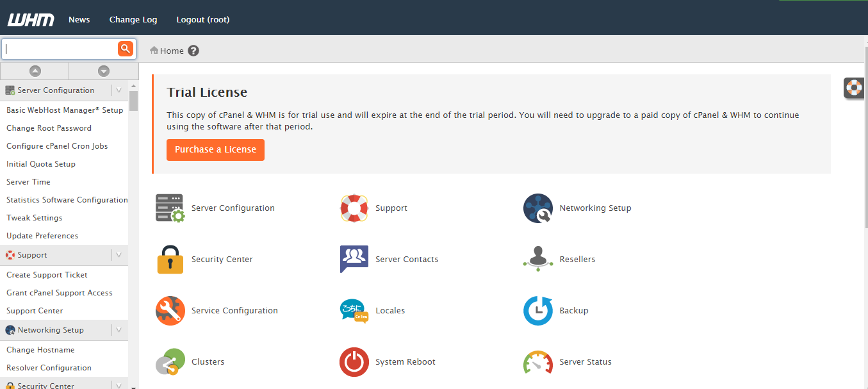Expand the Networking Setup sidebar section
This screenshot has width=868, height=389.
(x=119, y=329)
